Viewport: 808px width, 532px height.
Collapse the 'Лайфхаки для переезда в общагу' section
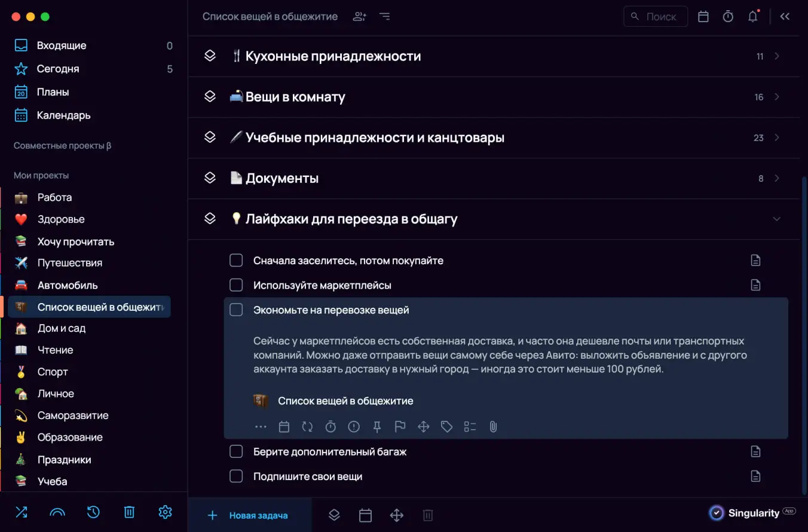point(777,219)
